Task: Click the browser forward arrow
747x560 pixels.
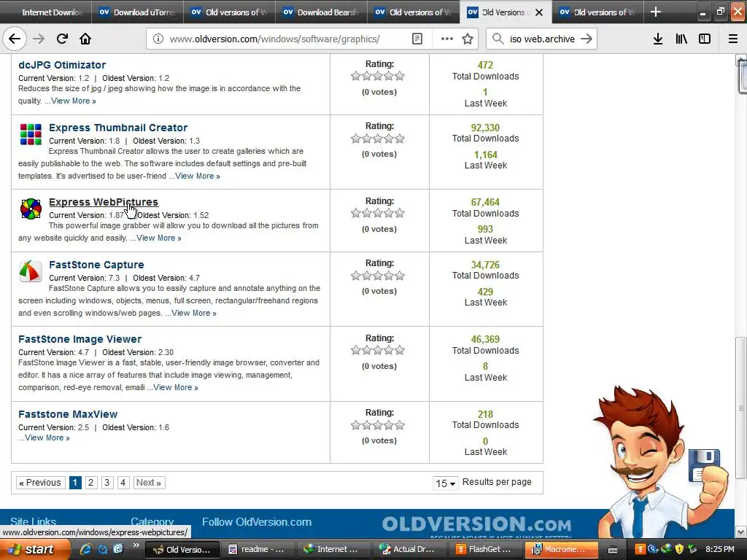Action: [39, 39]
